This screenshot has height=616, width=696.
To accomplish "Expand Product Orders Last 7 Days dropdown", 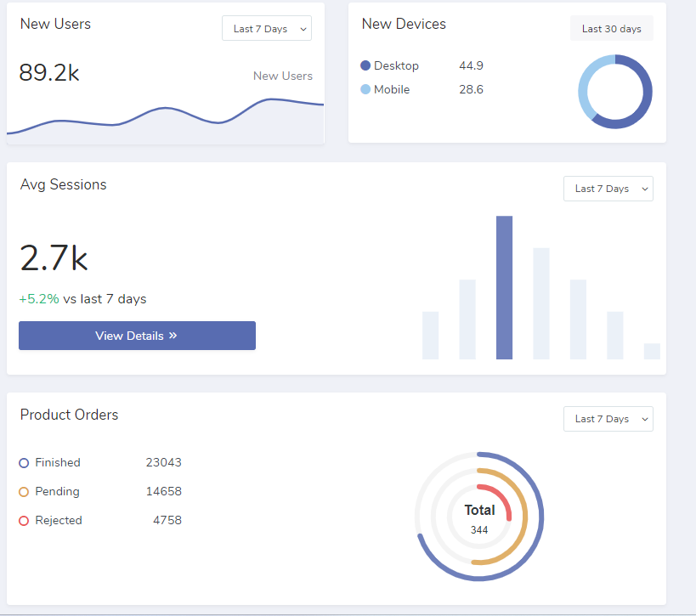I will pos(608,419).
